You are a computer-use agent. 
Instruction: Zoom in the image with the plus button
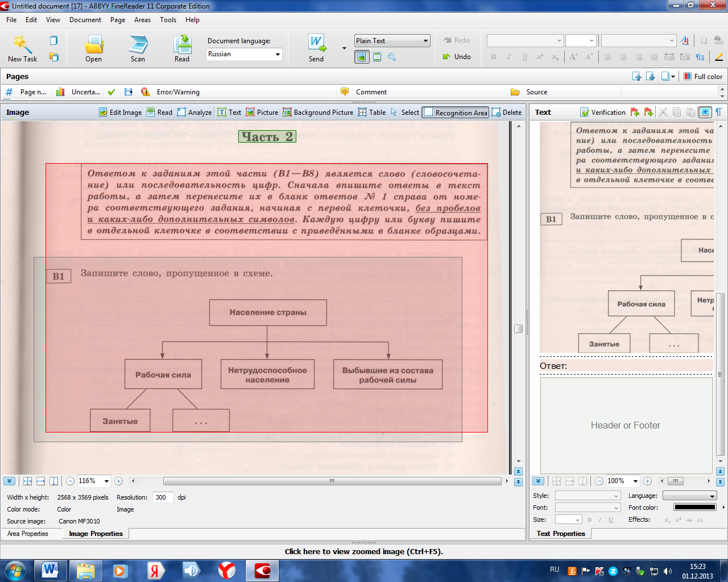(119, 481)
